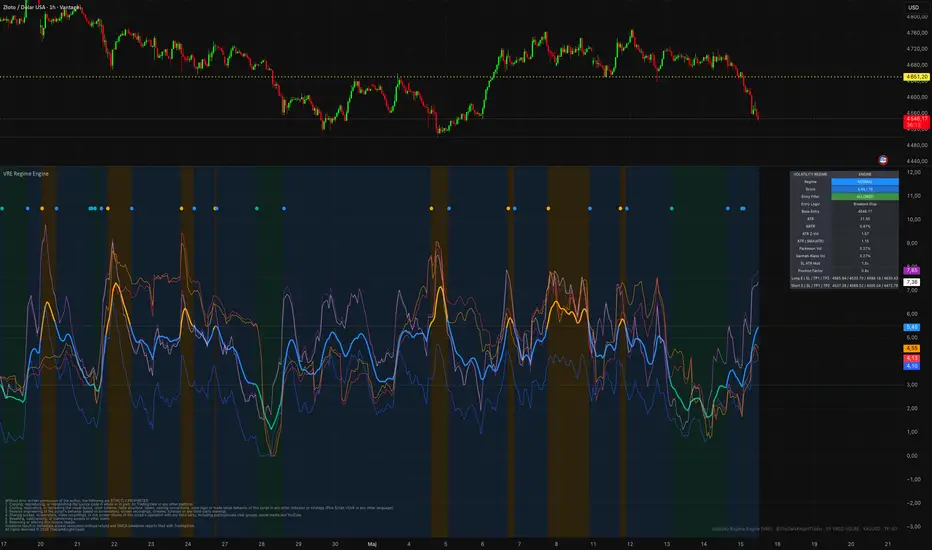Click the 4600,00 price axis label
932x550 pixels.
click(917, 97)
